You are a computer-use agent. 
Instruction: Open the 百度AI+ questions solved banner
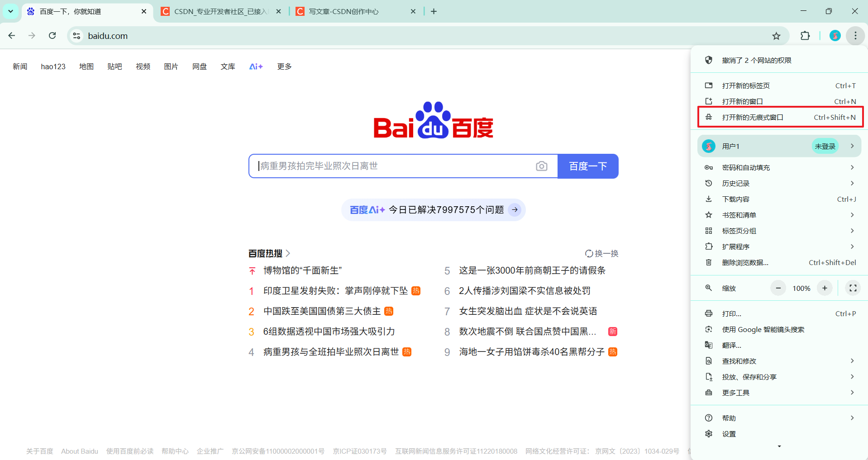[434, 210]
